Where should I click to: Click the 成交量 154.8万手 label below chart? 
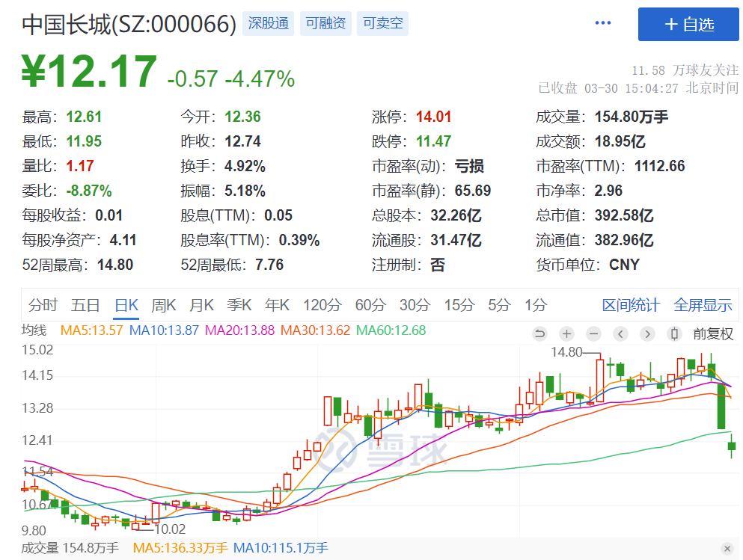click(x=70, y=548)
